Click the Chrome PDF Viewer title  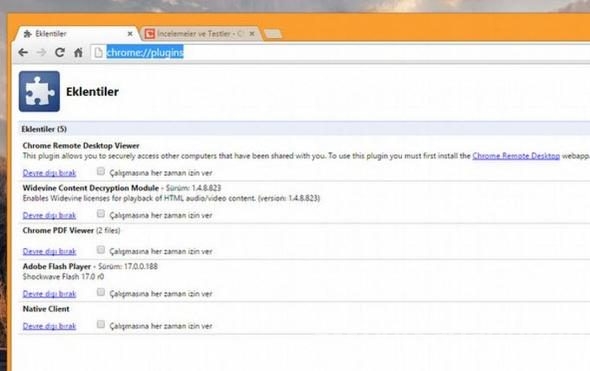point(58,230)
